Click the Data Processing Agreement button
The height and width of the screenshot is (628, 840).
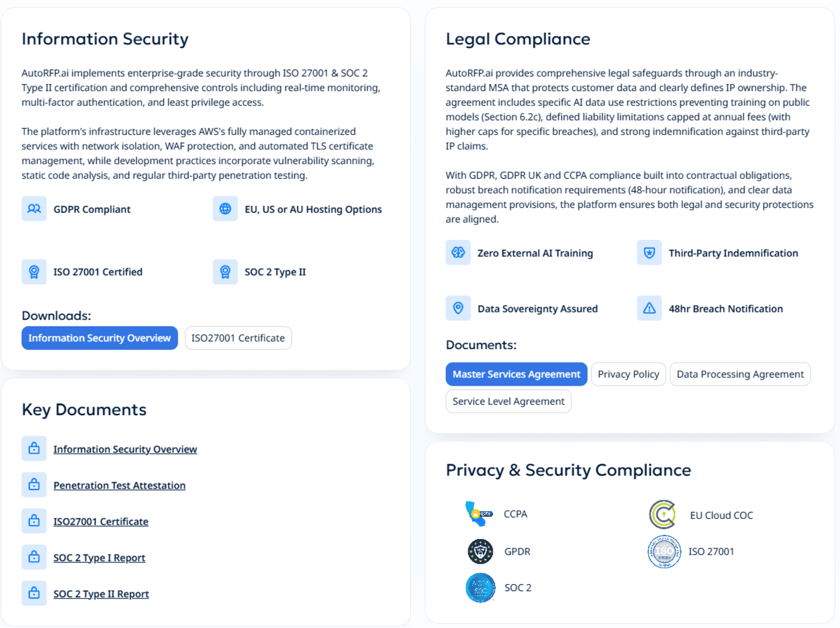tap(740, 374)
